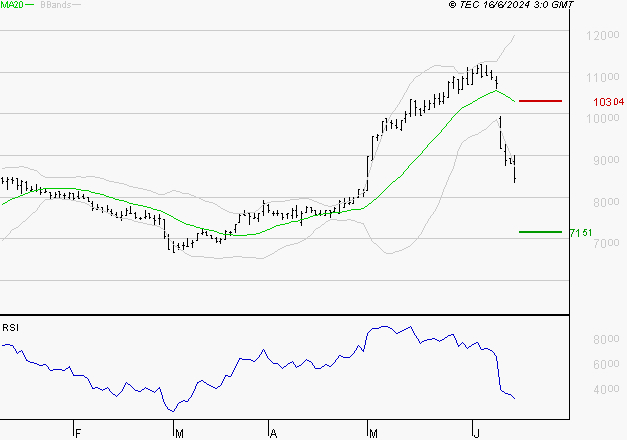Click the J month marker on time axis
Image resolution: width=627 pixels, height=440 pixels.
[x=476, y=434]
